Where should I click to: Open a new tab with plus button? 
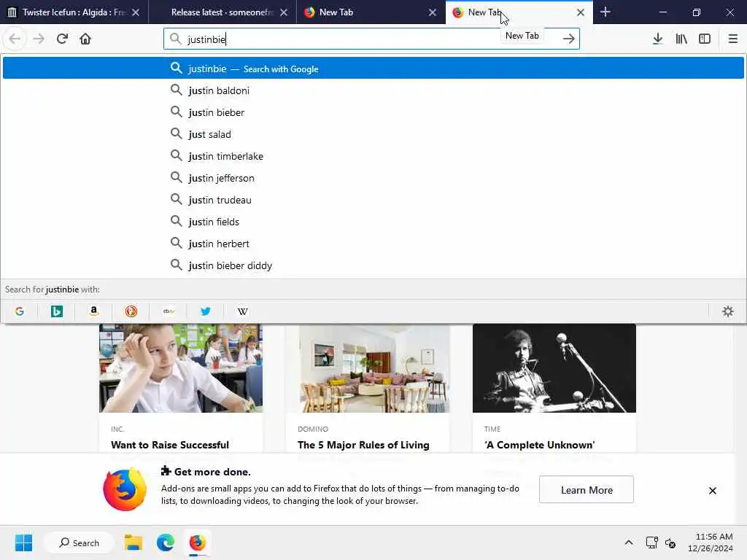pyautogui.click(x=605, y=12)
